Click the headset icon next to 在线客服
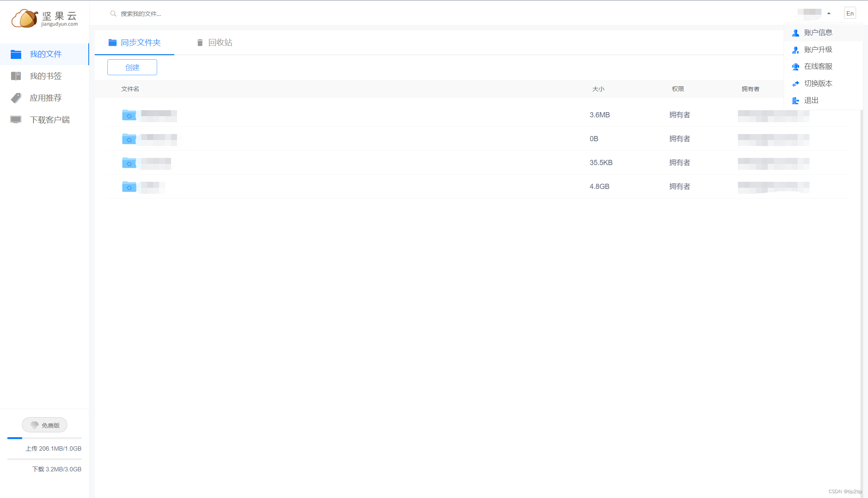The width and height of the screenshot is (868, 498). [796, 66]
